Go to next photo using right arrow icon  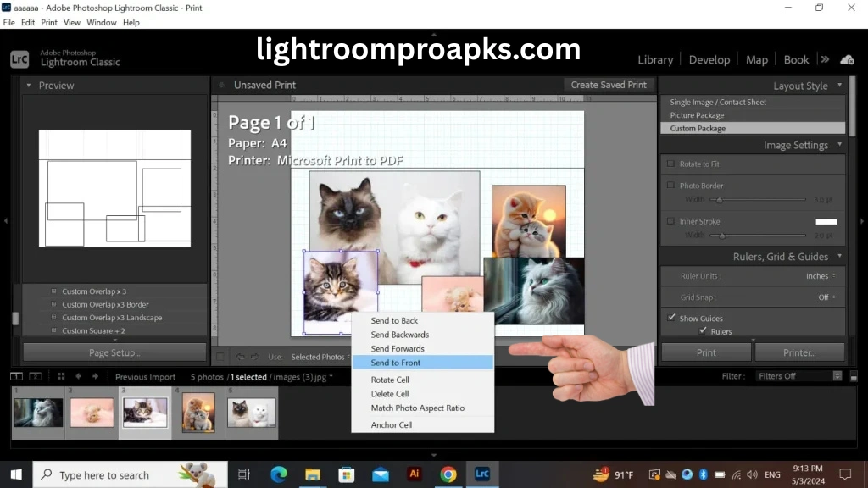tap(95, 376)
